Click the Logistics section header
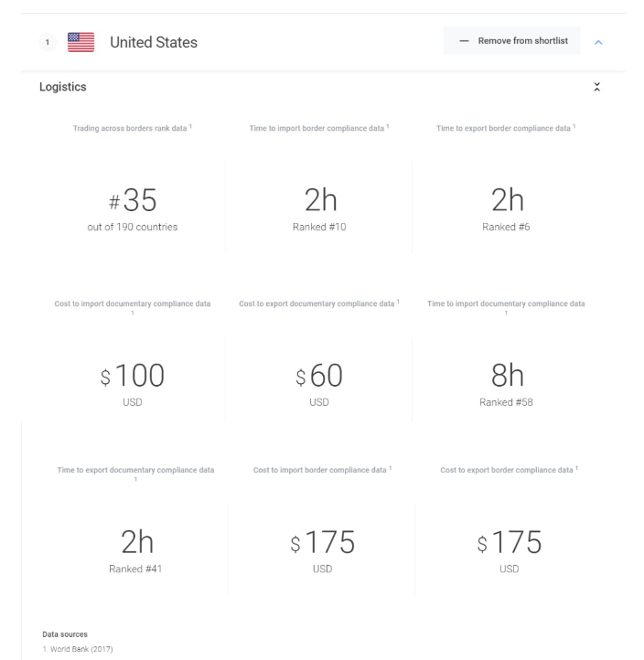 [63, 88]
